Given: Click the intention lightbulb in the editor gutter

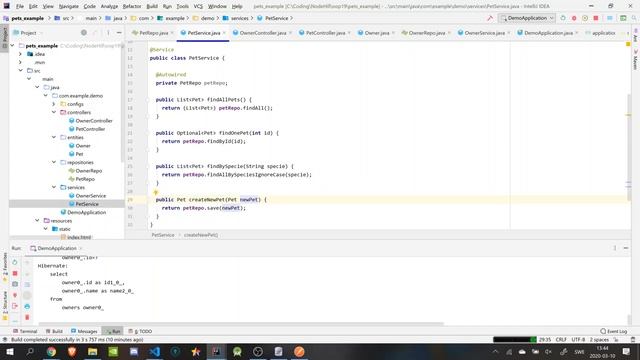Looking at the screenshot, I should coord(156,193).
